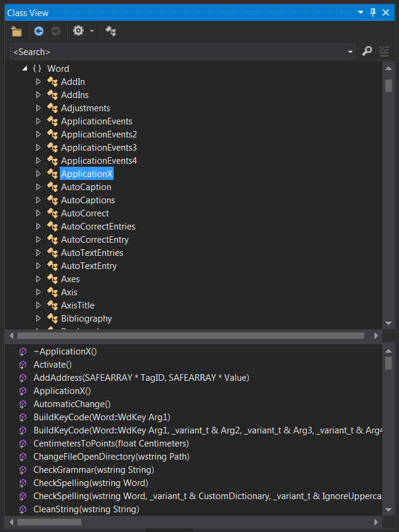Select BuildKeyCode(Word::WdKey Arg1) member

click(x=102, y=417)
